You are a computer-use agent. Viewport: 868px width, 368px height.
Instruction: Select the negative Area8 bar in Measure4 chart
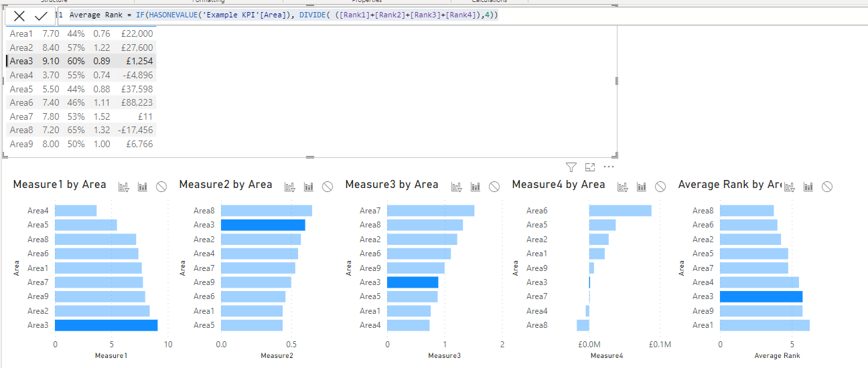point(583,325)
